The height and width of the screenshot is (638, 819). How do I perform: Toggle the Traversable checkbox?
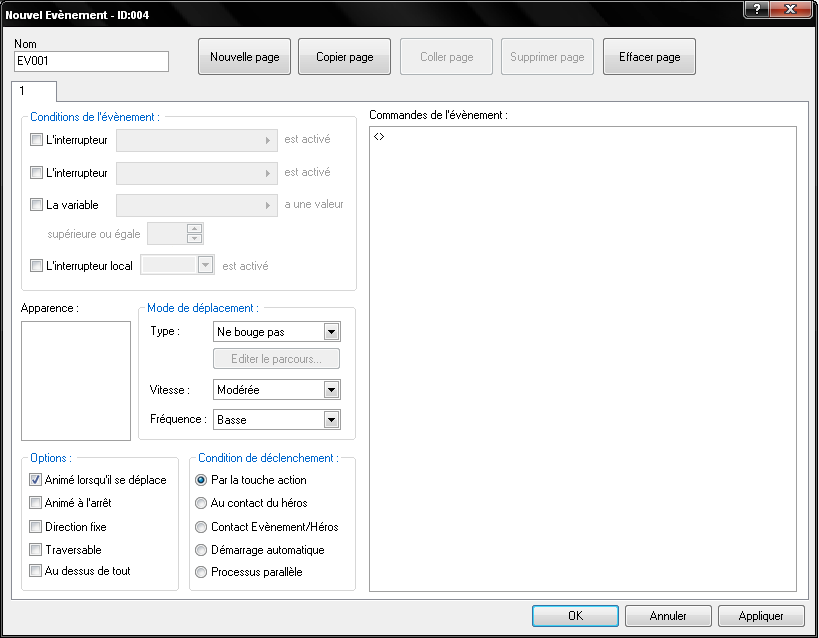(x=35, y=549)
